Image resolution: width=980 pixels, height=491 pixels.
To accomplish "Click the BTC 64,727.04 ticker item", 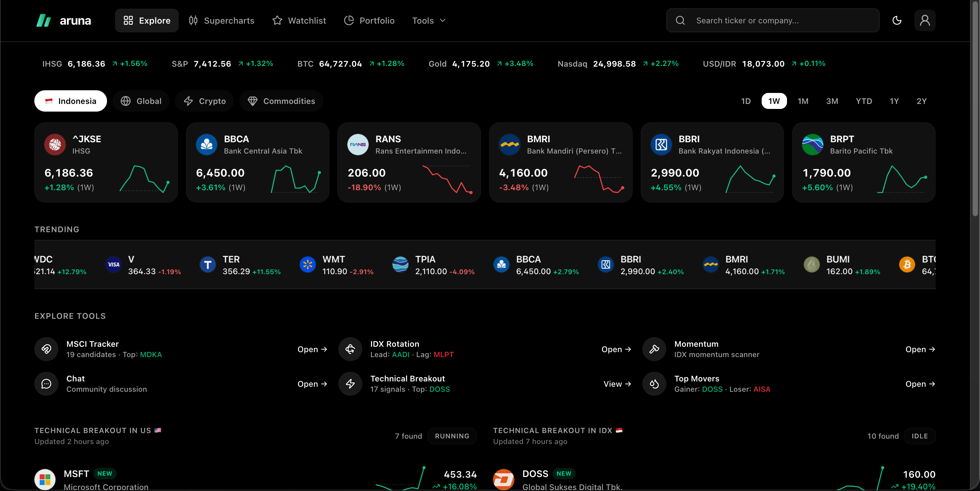I will tap(351, 64).
